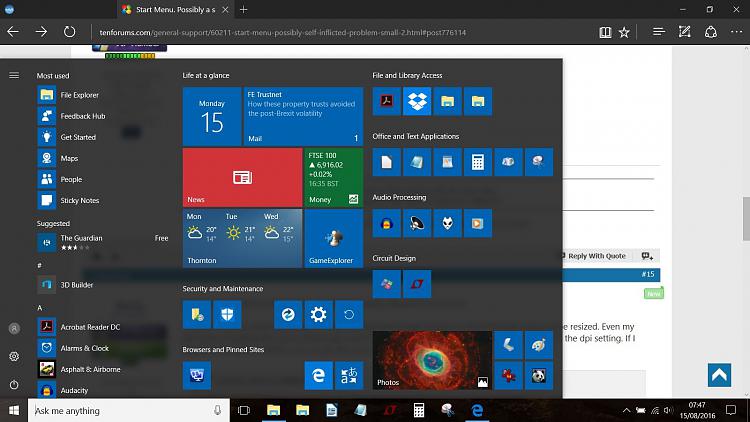Open the paint palette tile near Photos

pyautogui.click(x=539, y=344)
